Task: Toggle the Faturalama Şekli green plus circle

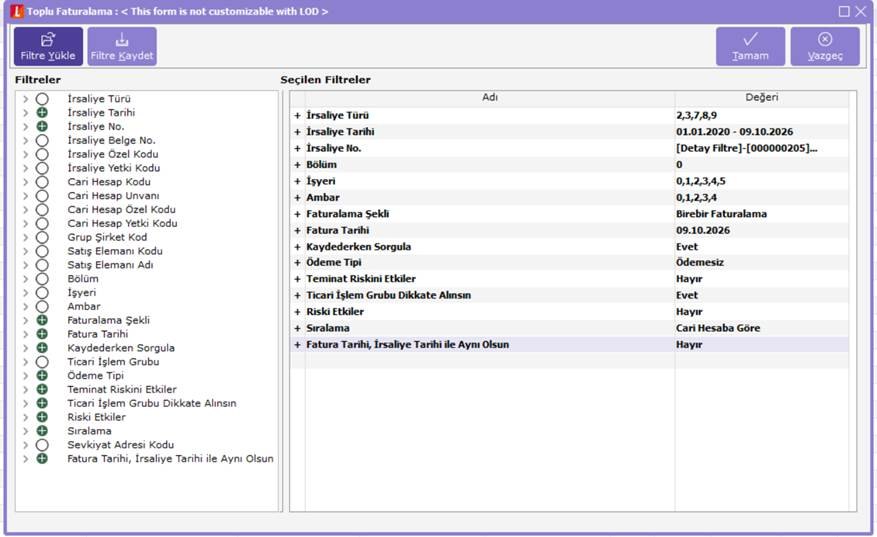Action: tap(42, 321)
